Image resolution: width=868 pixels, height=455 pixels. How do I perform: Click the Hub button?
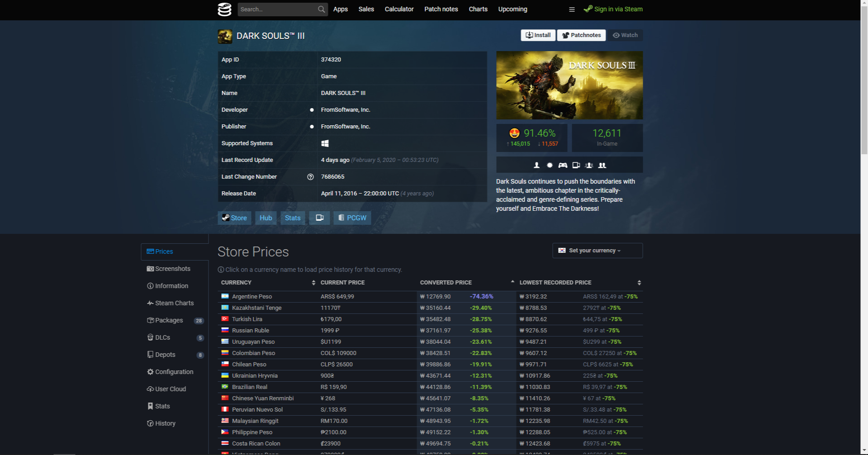pyautogui.click(x=266, y=218)
